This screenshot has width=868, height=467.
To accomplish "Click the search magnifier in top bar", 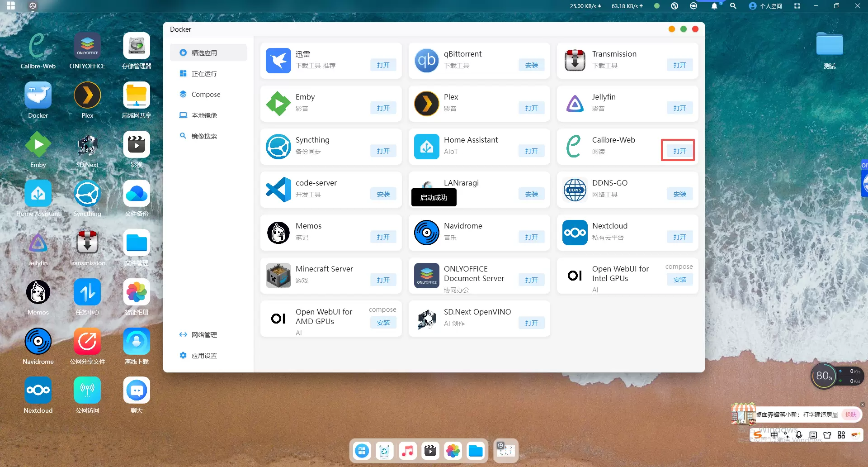I will pos(733,6).
